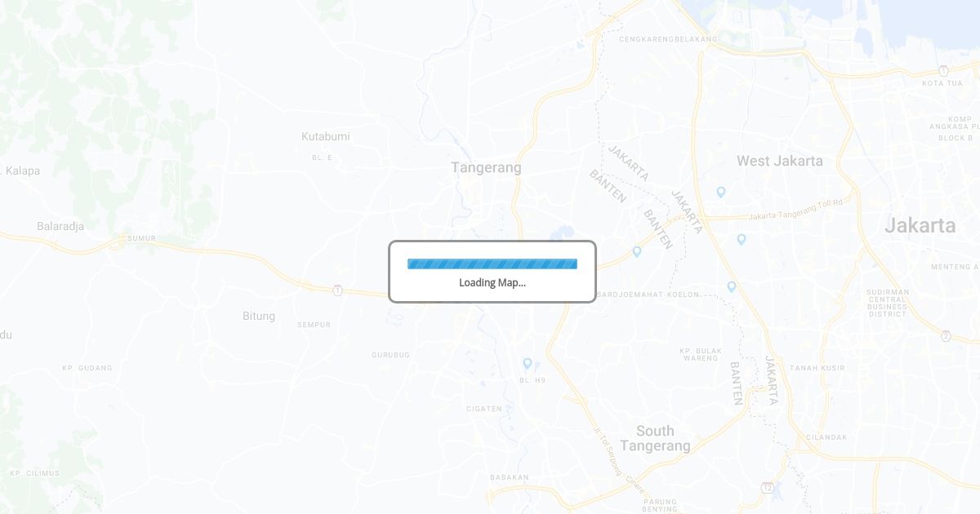Click the blue pin beneath West Jakarta label

click(x=720, y=192)
